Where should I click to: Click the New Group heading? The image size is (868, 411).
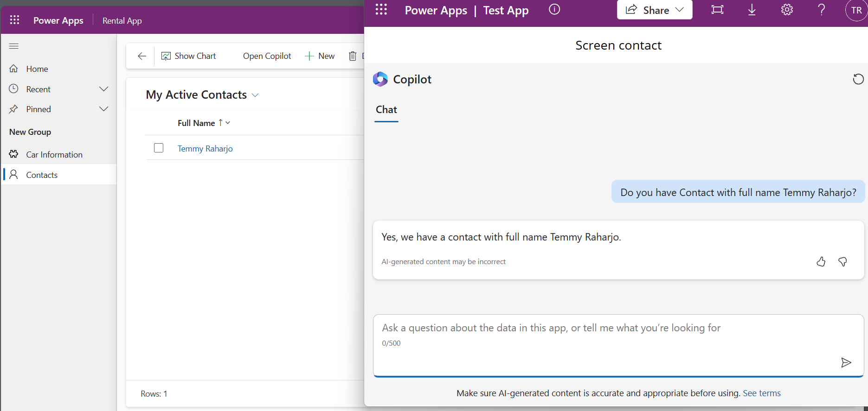pyautogui.click(x=30, y=132)
